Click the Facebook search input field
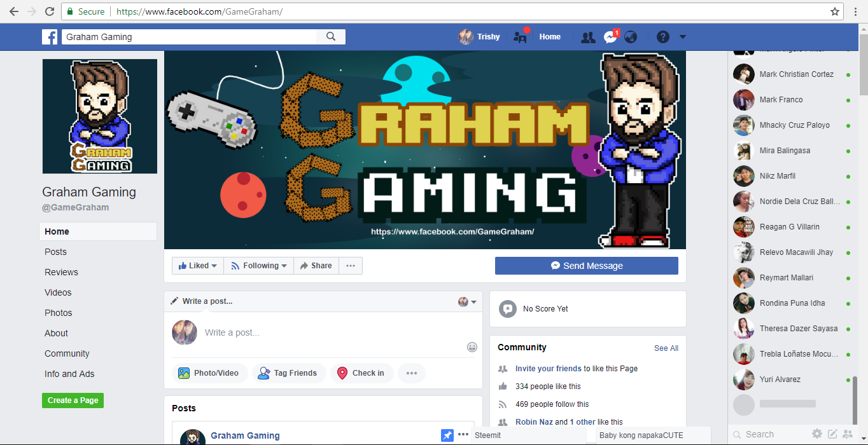868x445 pixels. 189,37
